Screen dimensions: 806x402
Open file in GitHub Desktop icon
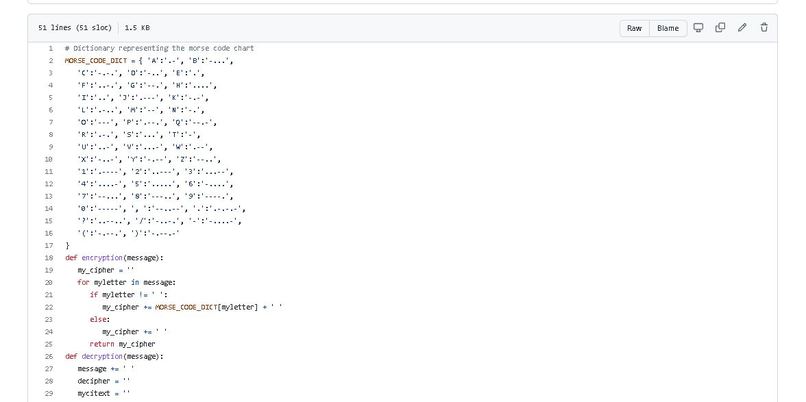(x=698, y=28)
